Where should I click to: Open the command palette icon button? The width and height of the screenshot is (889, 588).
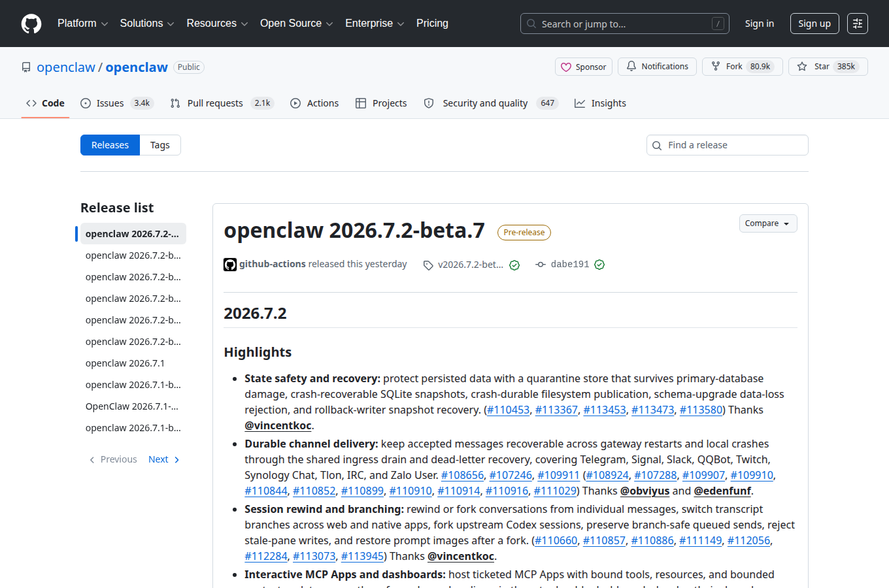point(858,24)
